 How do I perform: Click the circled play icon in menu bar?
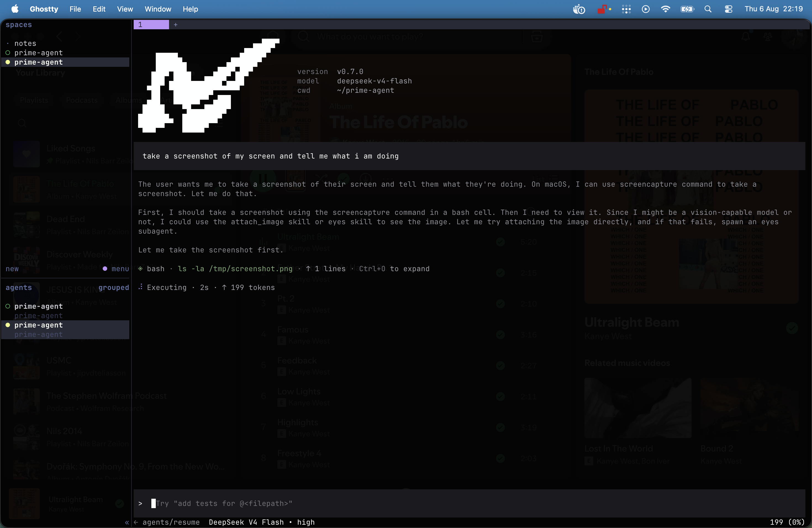click(645, 9)
